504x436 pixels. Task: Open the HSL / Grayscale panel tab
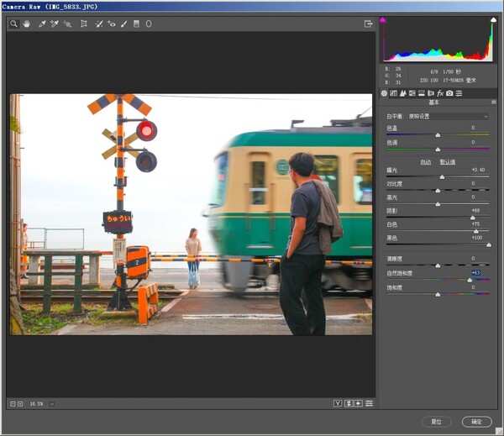(x=412, y=93)
